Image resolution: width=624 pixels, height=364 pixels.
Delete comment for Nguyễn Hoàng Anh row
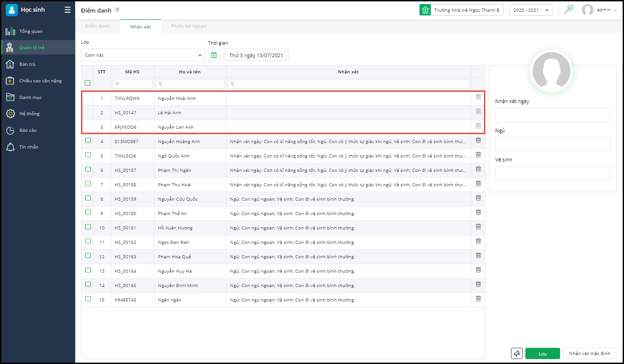point(478,140)
